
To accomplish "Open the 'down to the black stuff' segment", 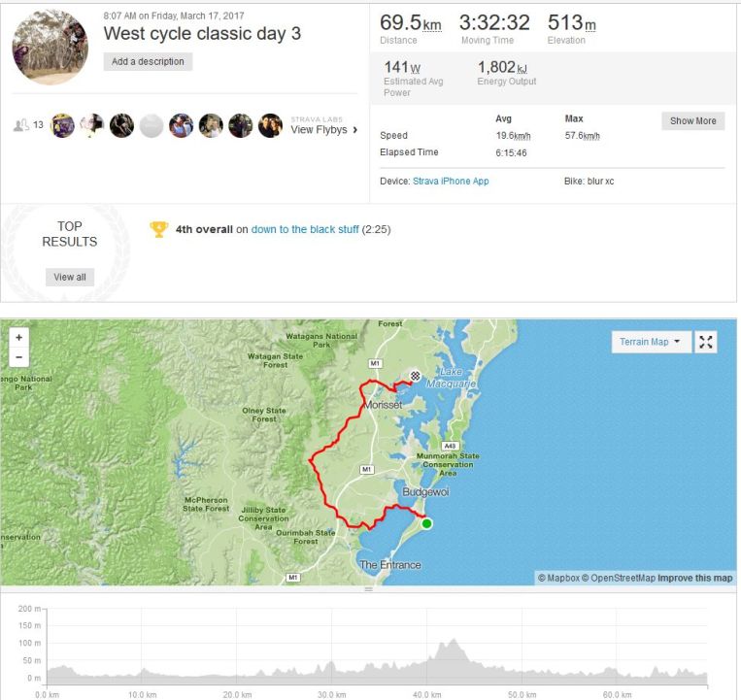I will pyautogui.click(x=305, y=229).
